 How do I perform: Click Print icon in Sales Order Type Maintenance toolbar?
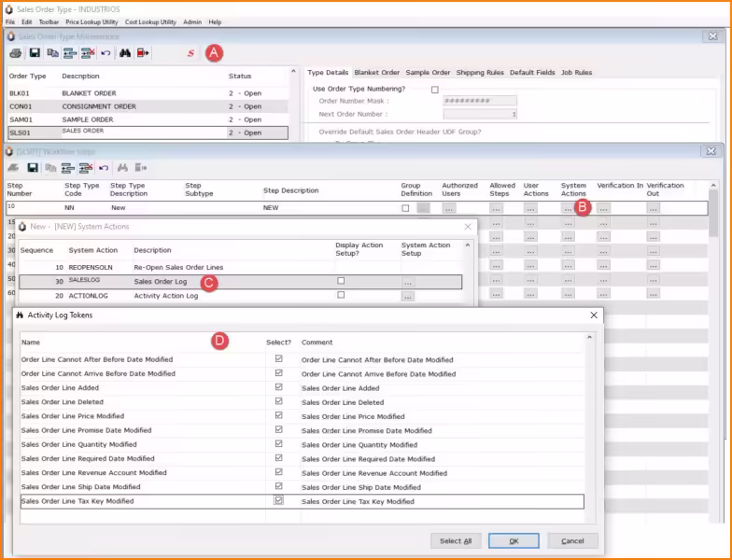(15, 53)
